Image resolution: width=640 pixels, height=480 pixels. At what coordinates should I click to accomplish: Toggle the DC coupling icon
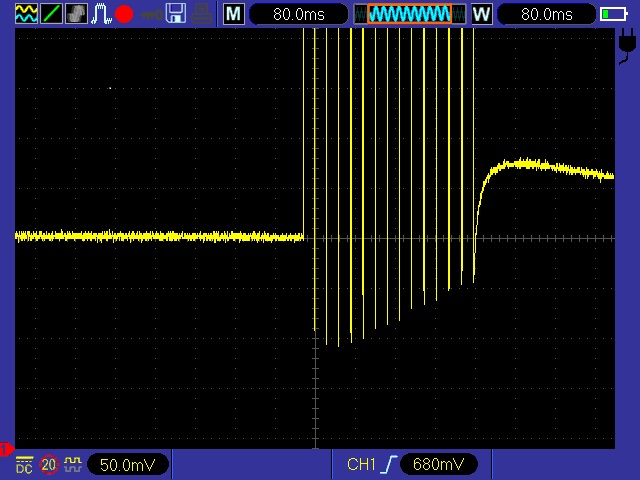tap(24, 465)
